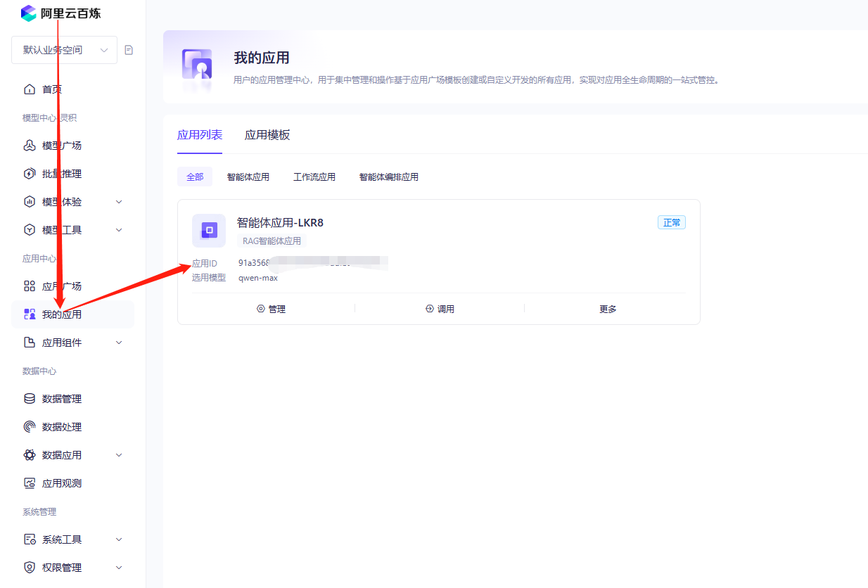This screenshot has width=868, height=588.
Task: Click the 模型体验 chart icon
Action: [x=30, y=202]
